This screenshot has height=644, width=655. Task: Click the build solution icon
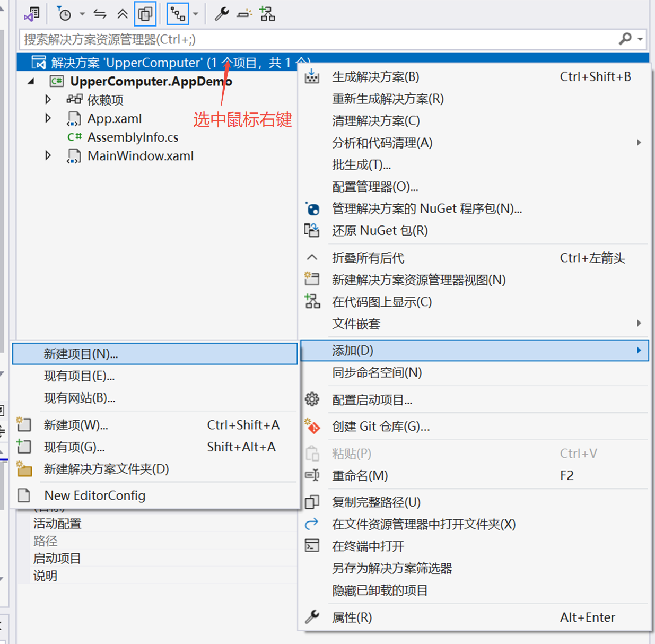(312, 77)
